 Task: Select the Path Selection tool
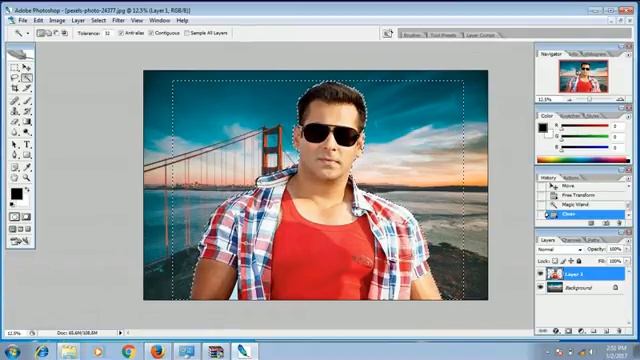point(15,144)
